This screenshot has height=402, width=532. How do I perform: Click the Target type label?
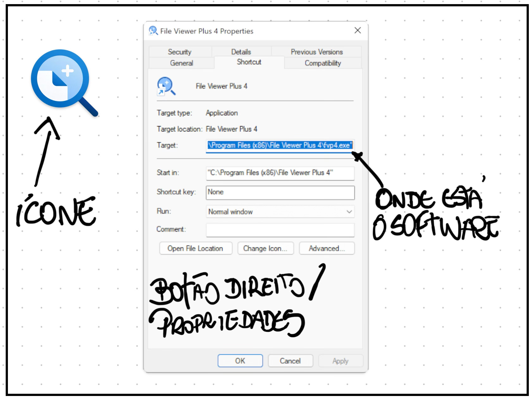click(x=174, y=113)
